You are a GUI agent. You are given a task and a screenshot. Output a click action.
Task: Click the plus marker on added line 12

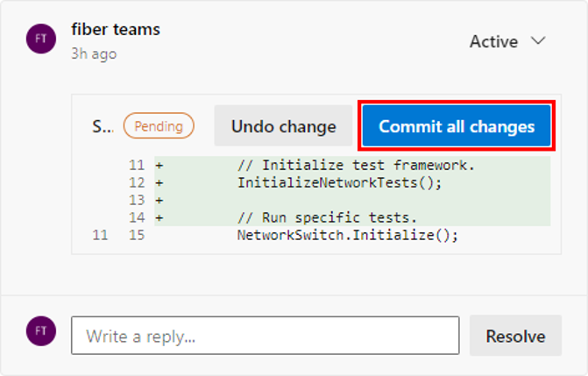coord(159,183)
